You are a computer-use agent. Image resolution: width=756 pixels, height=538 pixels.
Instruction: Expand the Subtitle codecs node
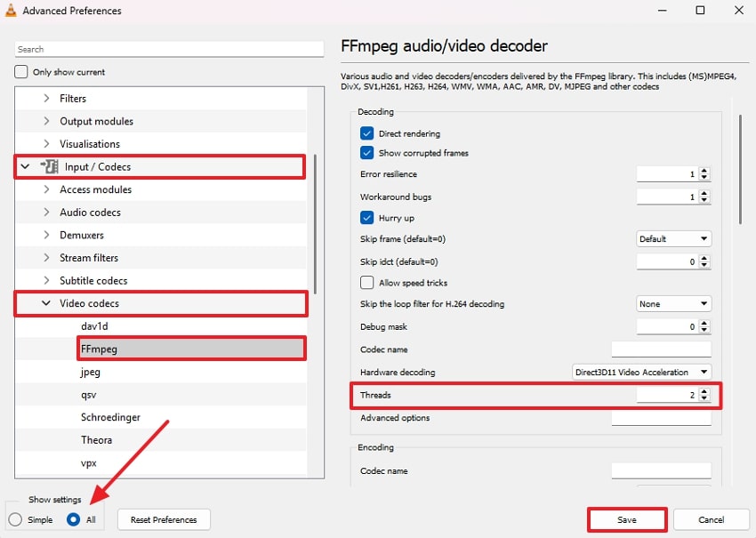[x=46, y=280]
